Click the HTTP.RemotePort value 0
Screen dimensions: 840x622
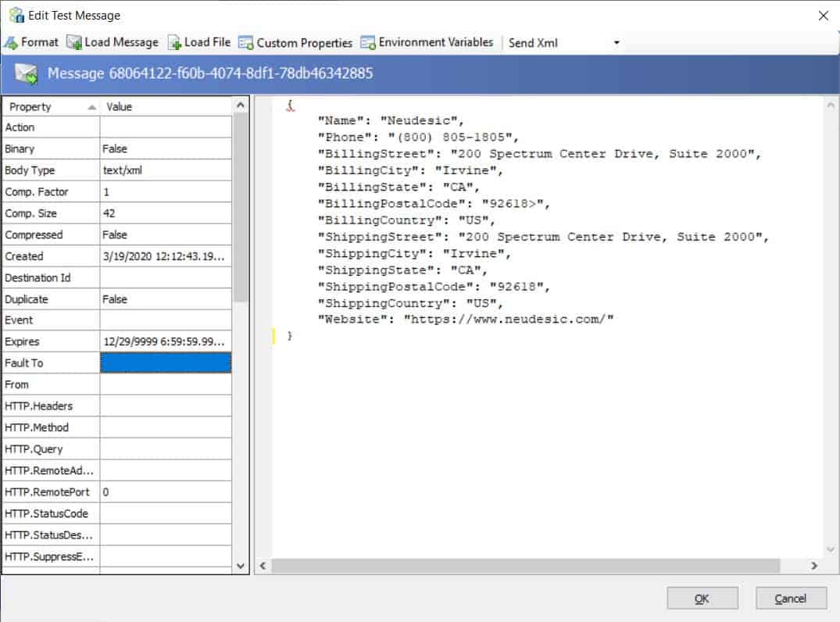pos(105,492)
